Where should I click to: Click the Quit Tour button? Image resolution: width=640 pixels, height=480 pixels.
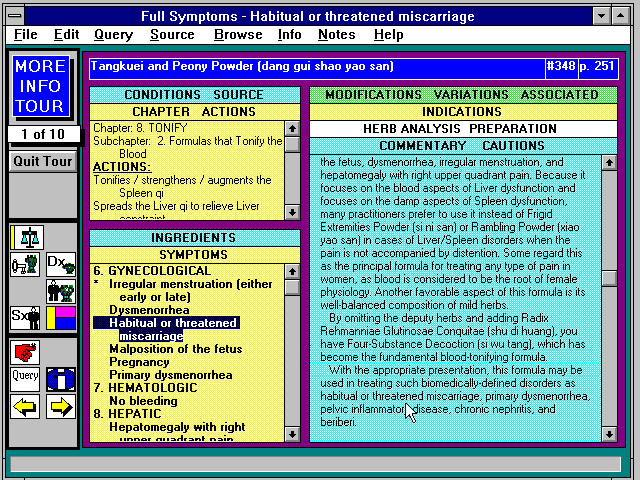(42, 161)
